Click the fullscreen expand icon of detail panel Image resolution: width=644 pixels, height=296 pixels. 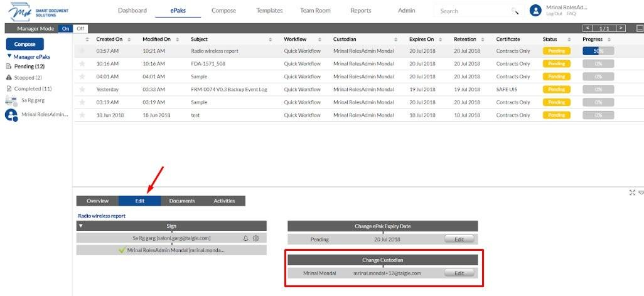click(x=632, y=193)
